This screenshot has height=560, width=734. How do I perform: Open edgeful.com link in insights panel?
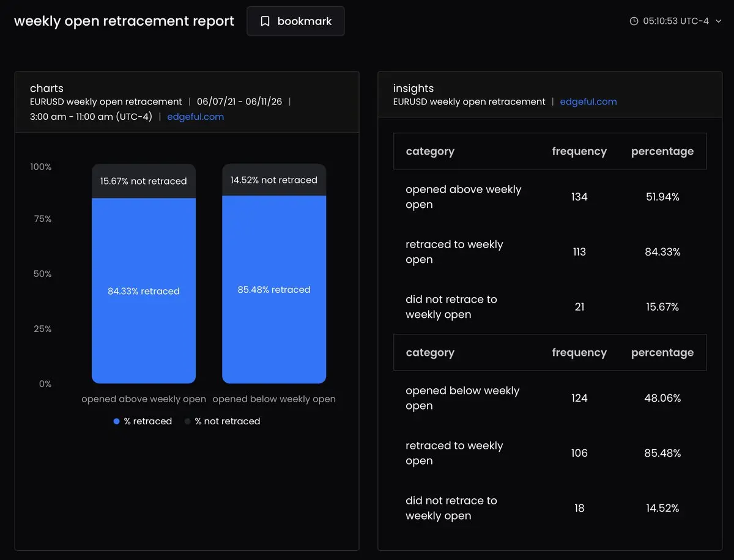point(588,102)
